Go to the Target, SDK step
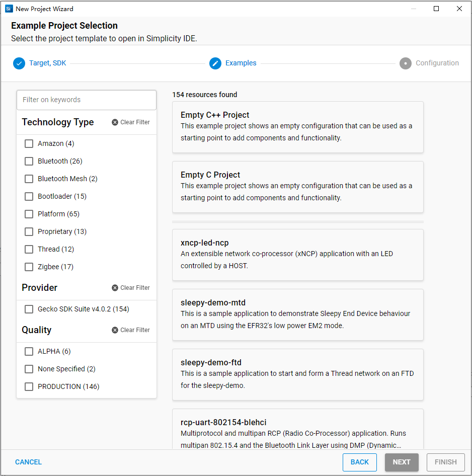The image size is (472, 476). click(x=47, y=63)
